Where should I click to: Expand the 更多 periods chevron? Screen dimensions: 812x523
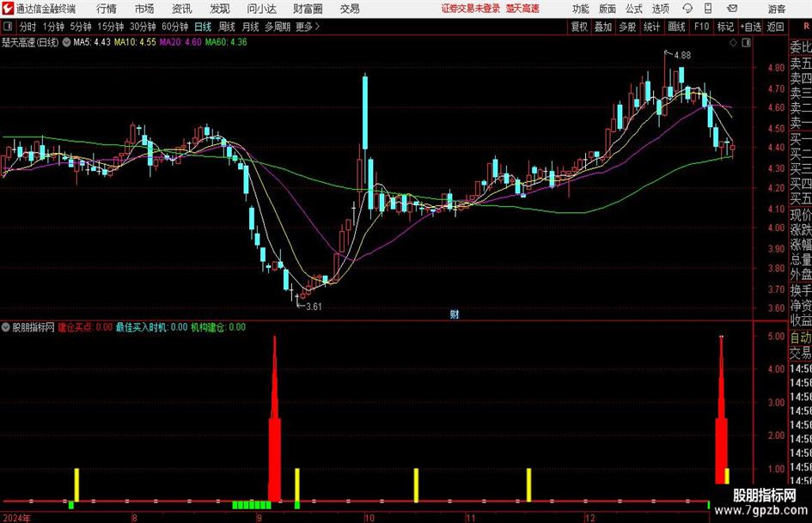pos(317,27)
